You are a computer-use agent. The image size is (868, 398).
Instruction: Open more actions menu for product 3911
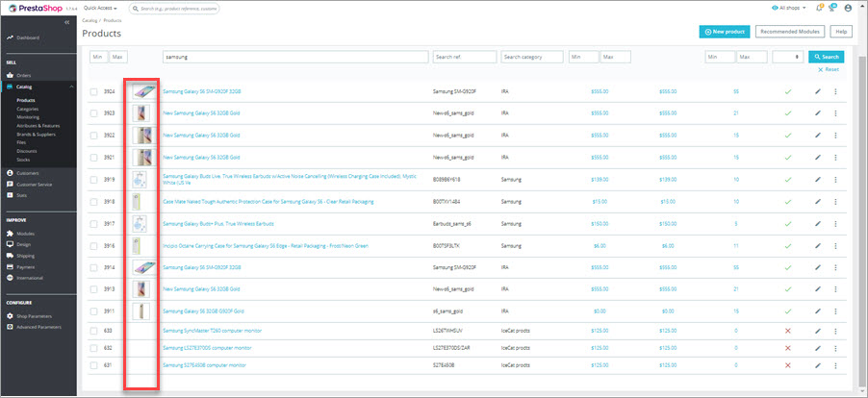click(835, 311)
